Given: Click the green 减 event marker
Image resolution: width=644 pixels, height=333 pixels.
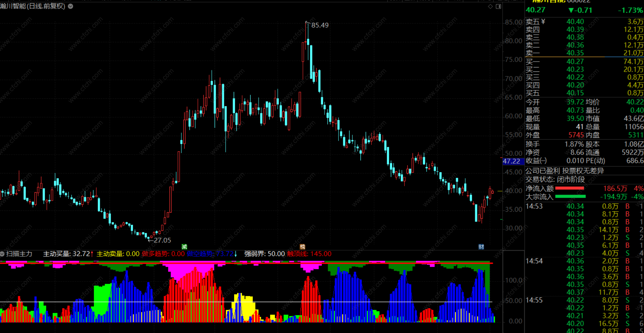Looking at the screenshot, I should [x=184, y=247].
